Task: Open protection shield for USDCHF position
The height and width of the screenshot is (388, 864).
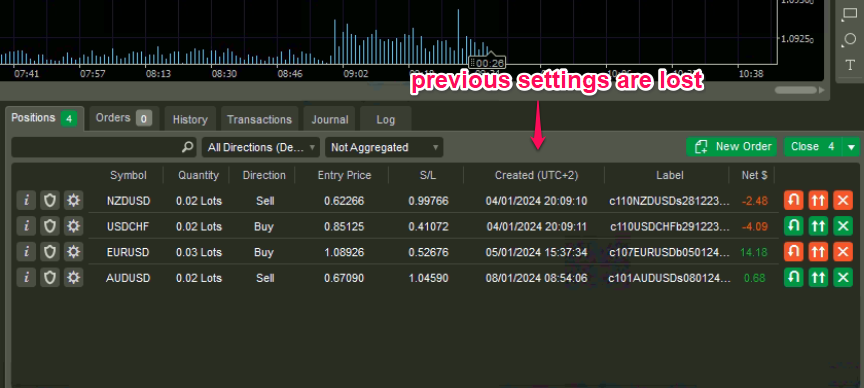Action: point(50,226)
